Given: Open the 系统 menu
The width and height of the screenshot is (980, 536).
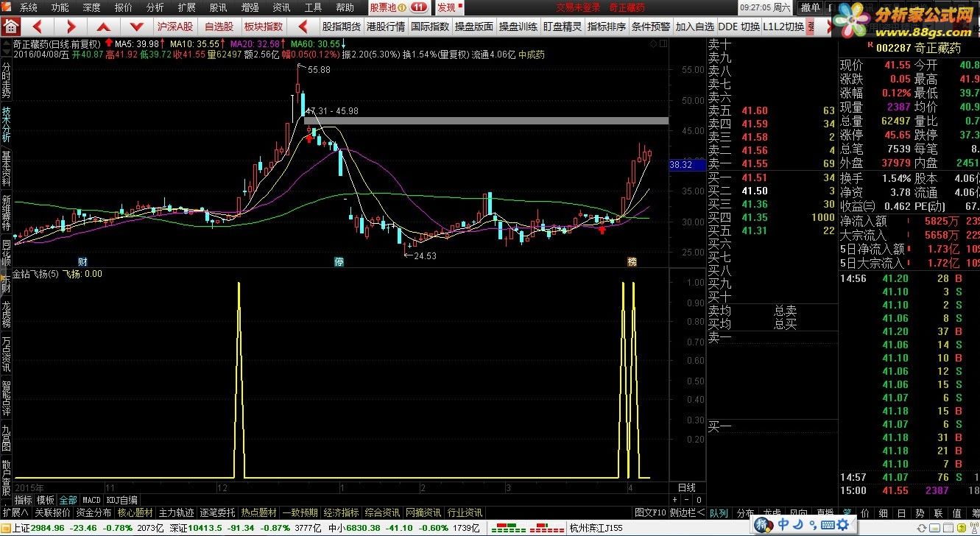Looking at the screenshot, I should click(x=29, y=7).
